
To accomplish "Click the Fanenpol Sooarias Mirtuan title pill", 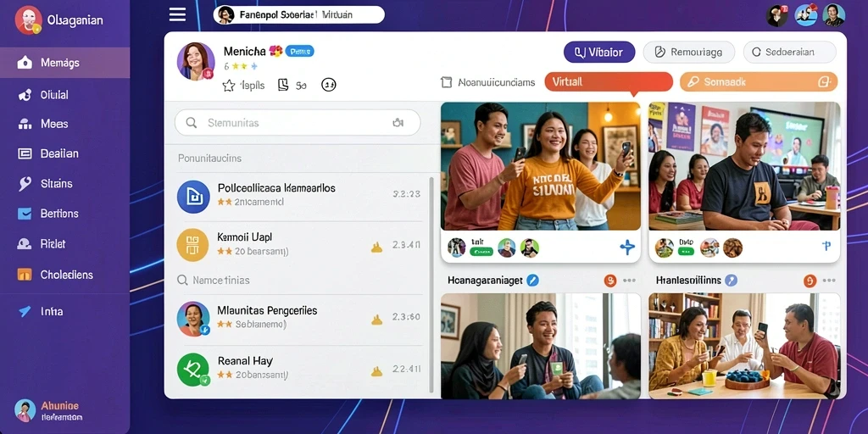I will click(299, 15).
